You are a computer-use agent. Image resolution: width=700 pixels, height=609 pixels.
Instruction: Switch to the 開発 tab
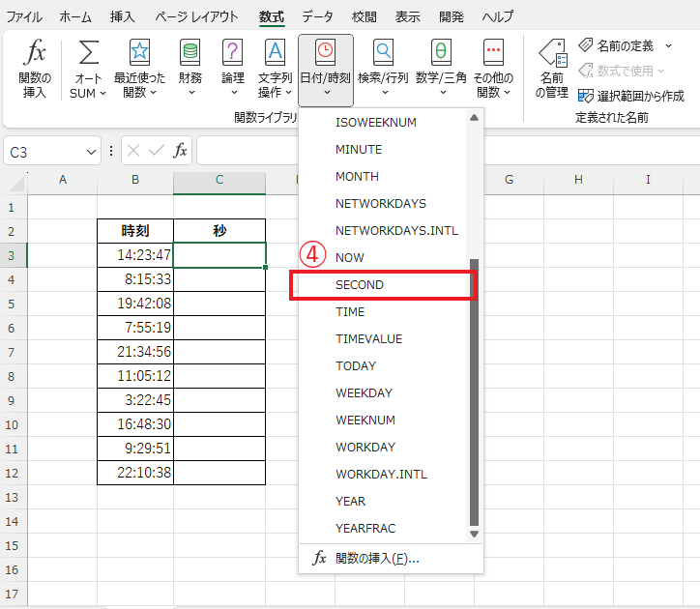point(452,17)
